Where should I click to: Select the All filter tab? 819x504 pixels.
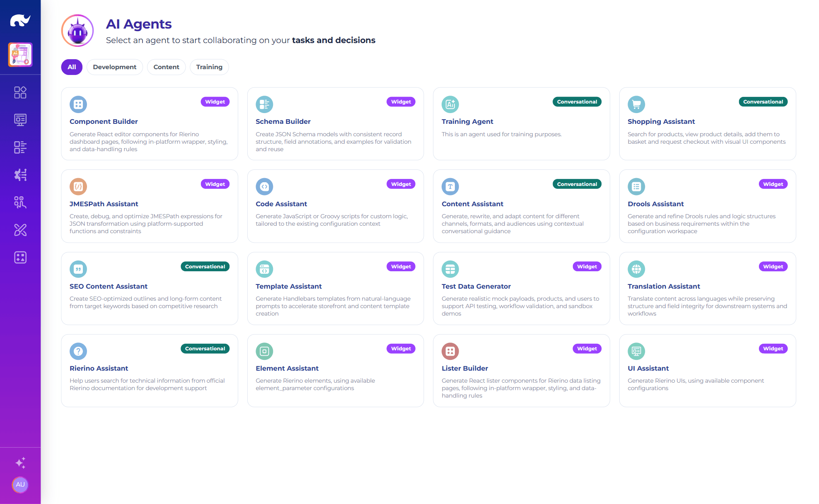72,67
